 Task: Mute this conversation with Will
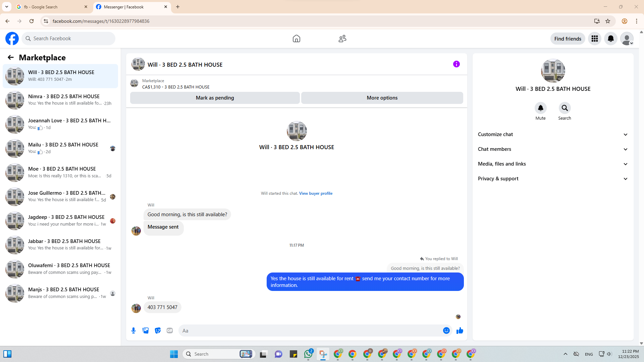point(540,108)
